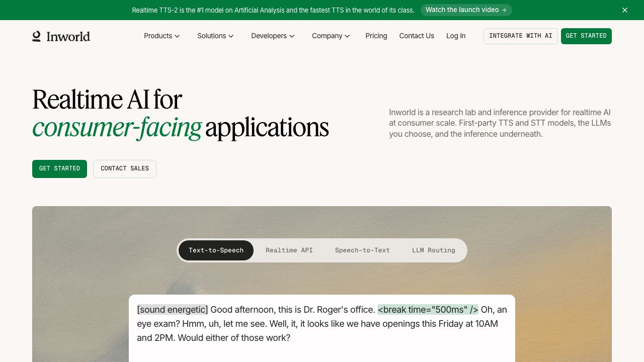644x362 pixels.
Task: Expand the Solutions menu
Action: tap(215, 36)
